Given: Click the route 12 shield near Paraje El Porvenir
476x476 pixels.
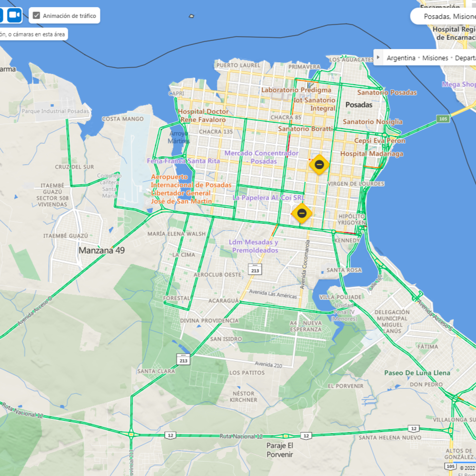Looking at the screenshot, I should coord(306,436).
